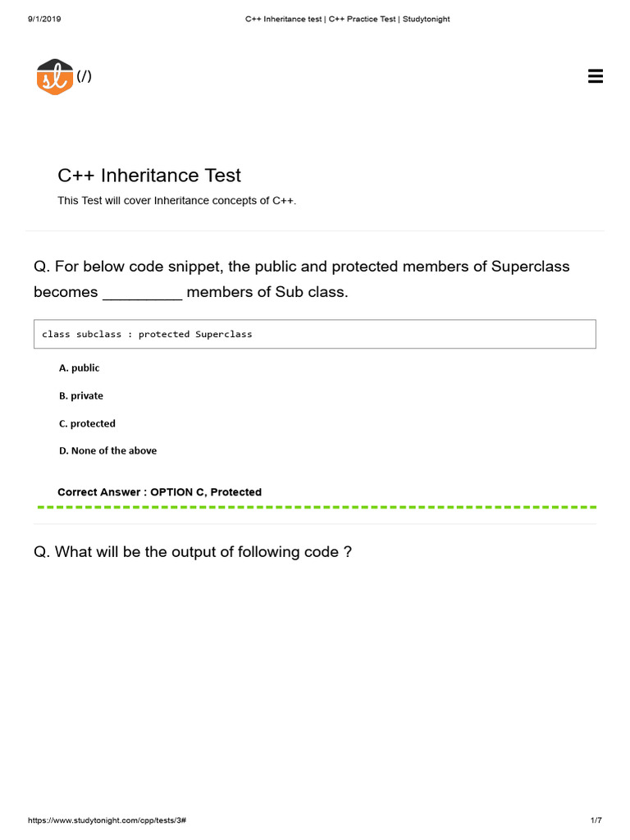The image size is (630, 840).
Task: Click the Correct Answer: OPTION C text
Action: click(159, 492)
